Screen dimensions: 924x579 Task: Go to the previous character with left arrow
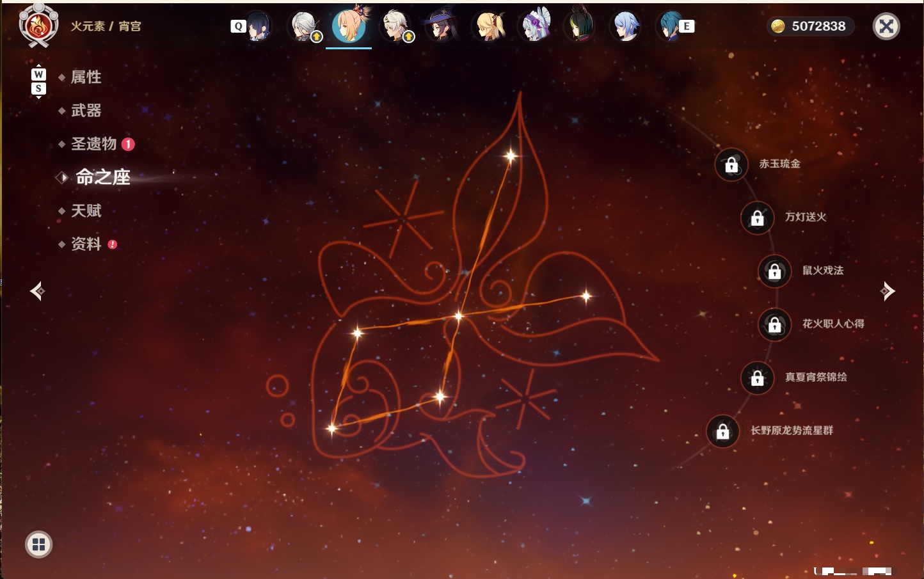click(x=38, y=291)
